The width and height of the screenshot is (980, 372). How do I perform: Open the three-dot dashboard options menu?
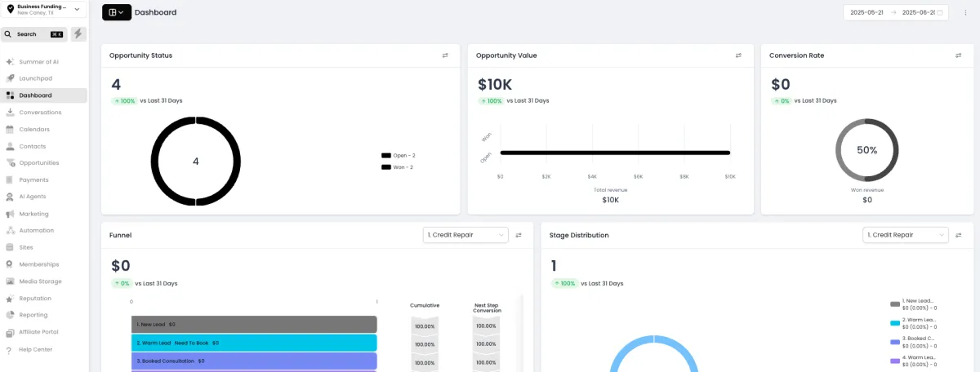point(965,12)
